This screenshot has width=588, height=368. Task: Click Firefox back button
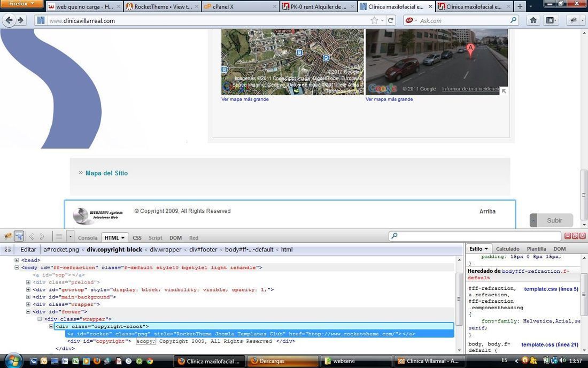click(x=10, y=20)
